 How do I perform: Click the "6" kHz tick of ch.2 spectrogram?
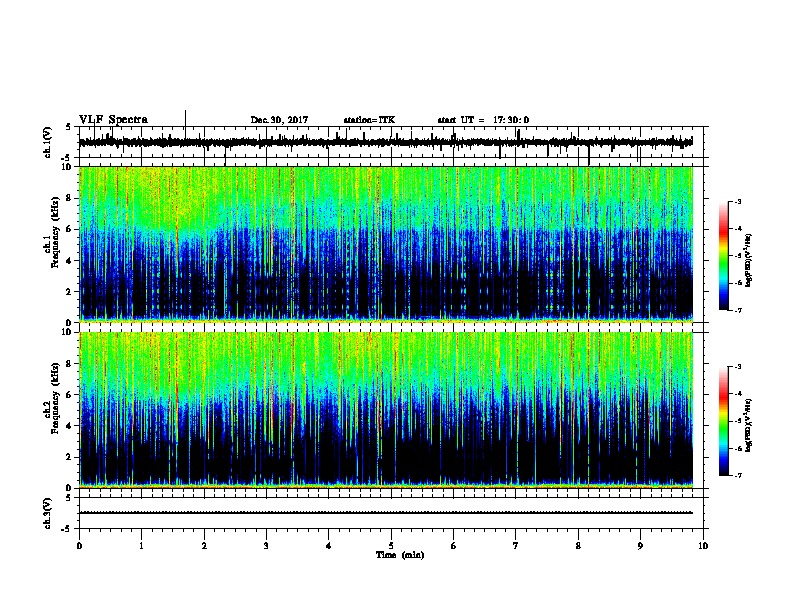coord(69,395)
